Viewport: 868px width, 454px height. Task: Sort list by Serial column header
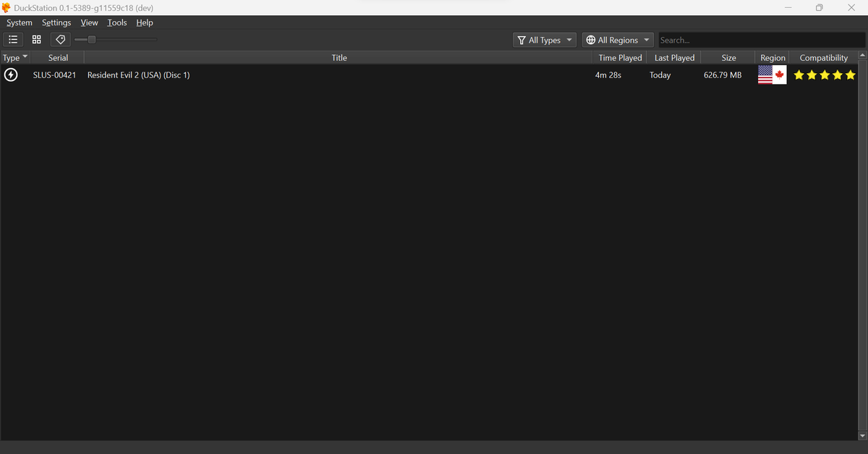click(58, 58)
